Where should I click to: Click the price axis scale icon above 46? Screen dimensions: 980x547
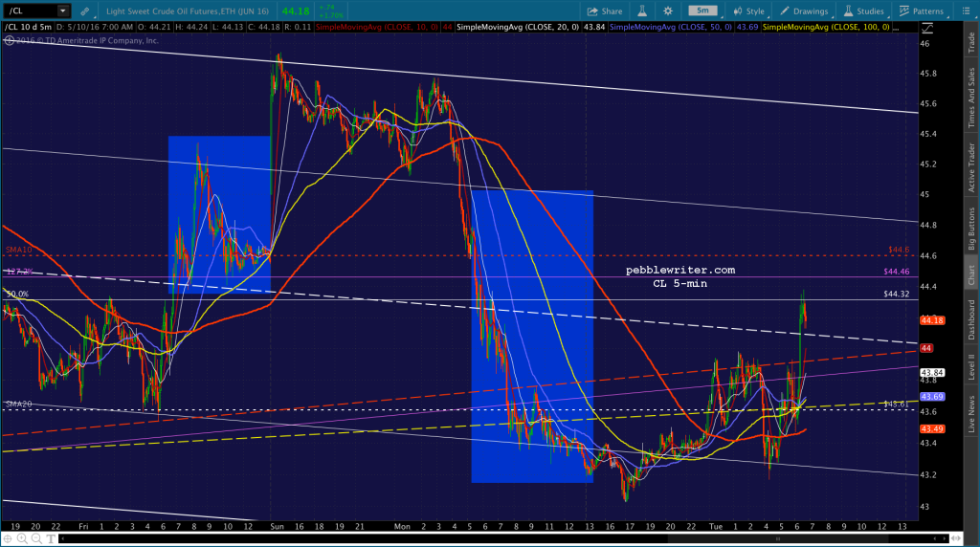tap(927, 28)
